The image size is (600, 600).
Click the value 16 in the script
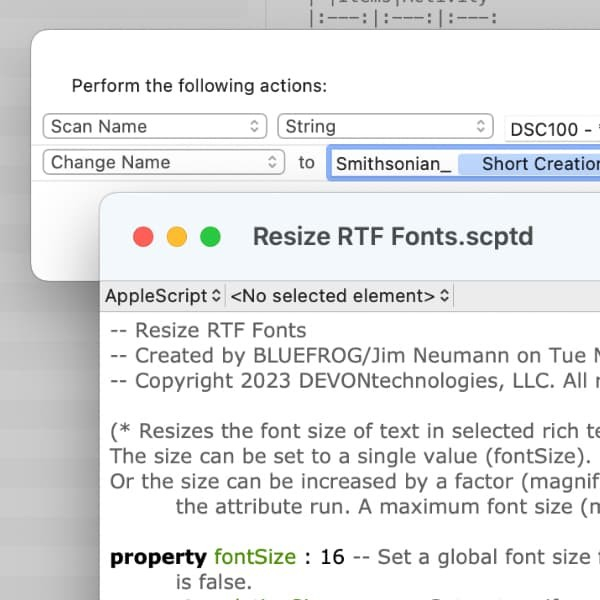(332, 557)
